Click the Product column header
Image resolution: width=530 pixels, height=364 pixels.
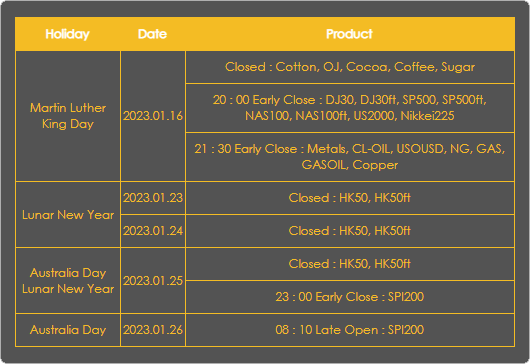(x=350, y=34)
